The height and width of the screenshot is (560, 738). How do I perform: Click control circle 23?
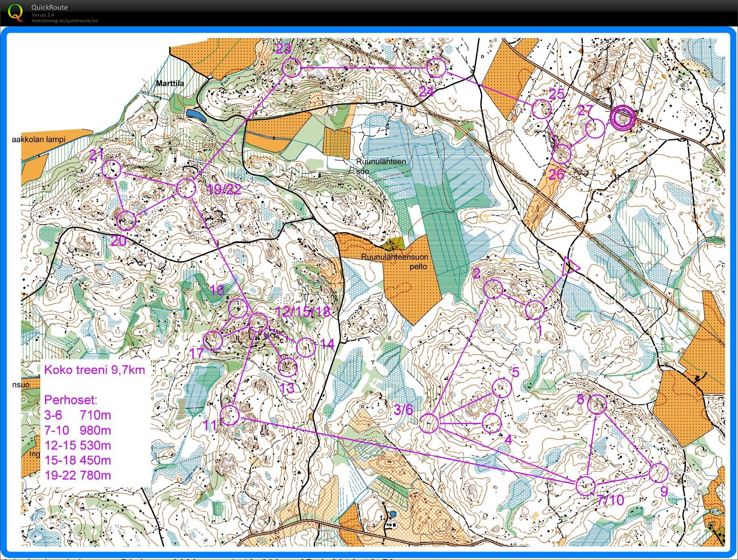tap(292, 67)
